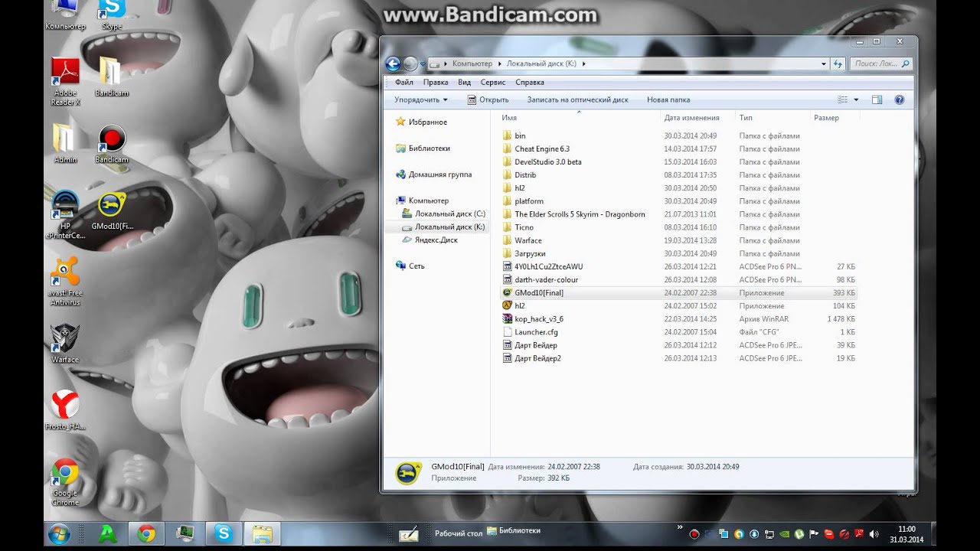Open the Bandicam folder on desktop

pyautogui.click(x=111, y=77)
